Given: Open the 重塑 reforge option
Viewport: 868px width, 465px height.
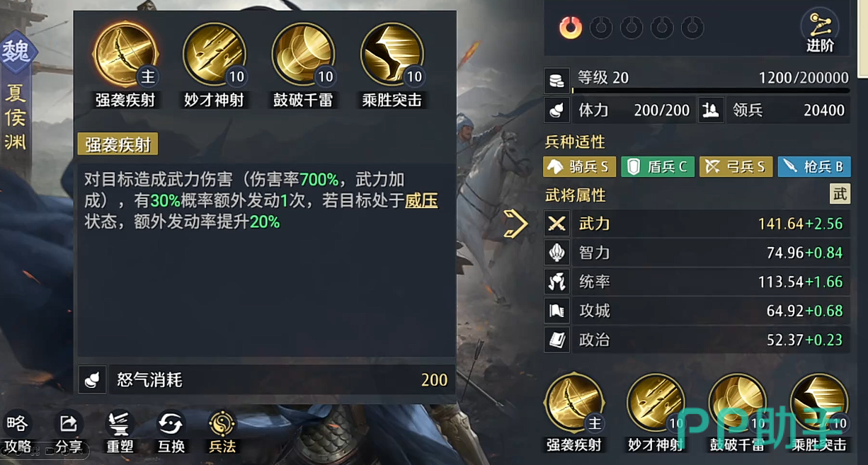Looking at the screenshot, I should tap(120, 433).
